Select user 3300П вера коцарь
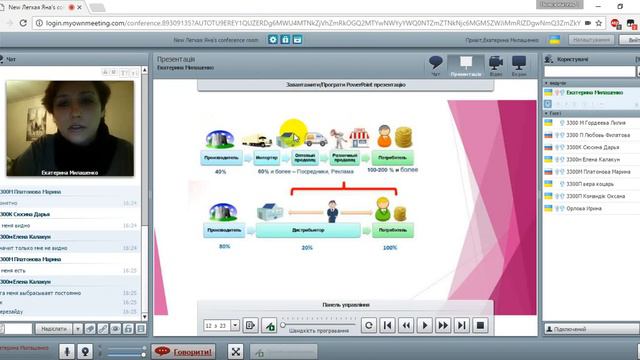Screen dimensions: 640x360 pyautogui.click(x=591, y=184)
